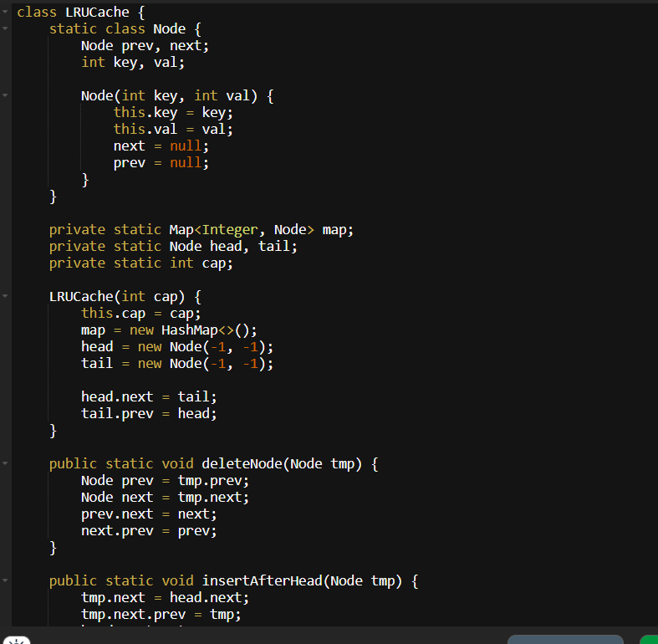Click the 'tmp.next.prev = tmp;' line
The height and width of the screenshot is (644, 658).
point(161,615)
